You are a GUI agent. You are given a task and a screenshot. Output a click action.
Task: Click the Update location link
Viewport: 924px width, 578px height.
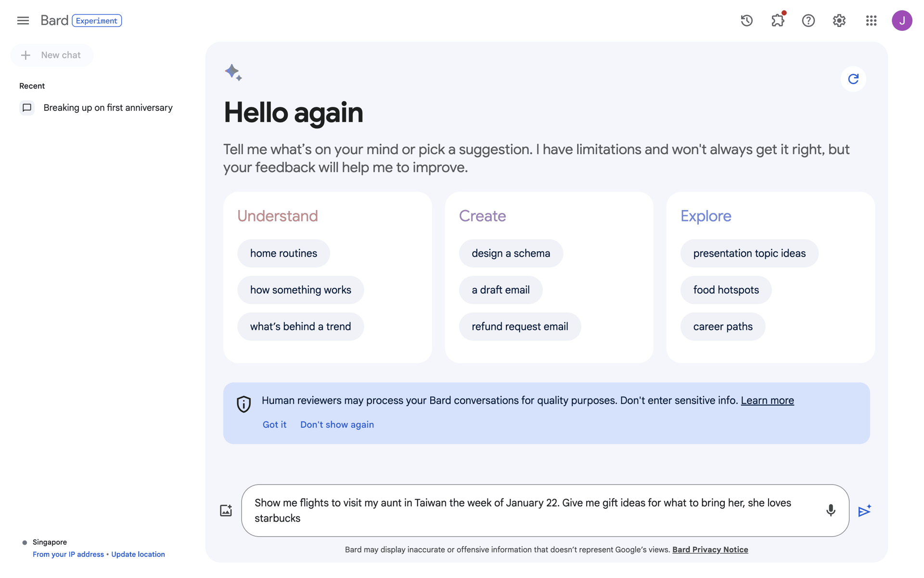[138, 554]
